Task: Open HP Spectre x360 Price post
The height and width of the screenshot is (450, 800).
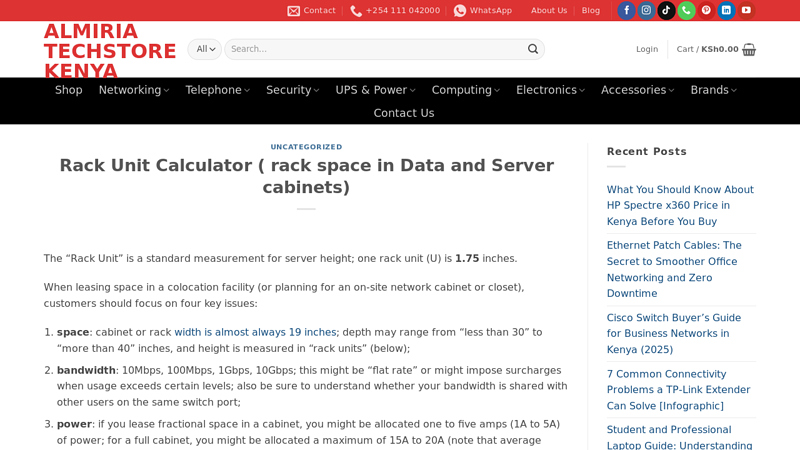Action: click(x=680, y=205)
